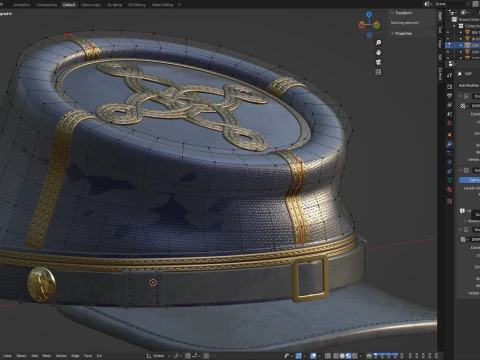The height and width of the screenshot is (360, 480).
Task: Toggle snapping magnet icon in header
Action: coord(188,356)
